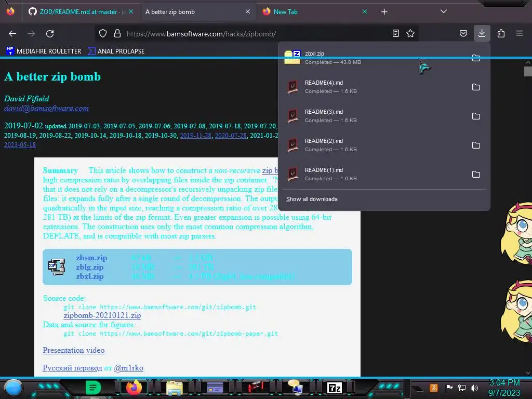Bookmark this page with the star
The height and width of the screenshot is (399, 532).
(410, 33)
